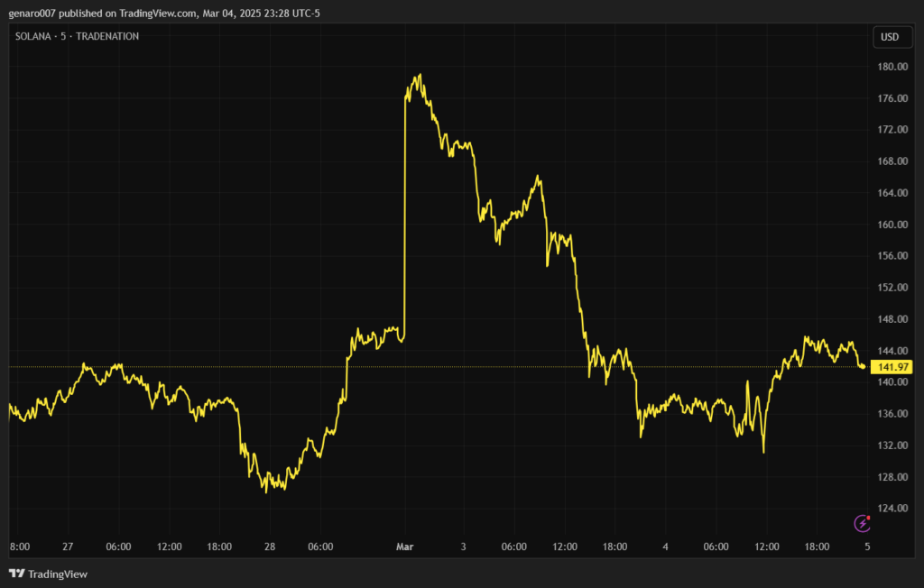Click the '5' date at time axis end
The width and height of the screenshot is (924, 588).
867,547
